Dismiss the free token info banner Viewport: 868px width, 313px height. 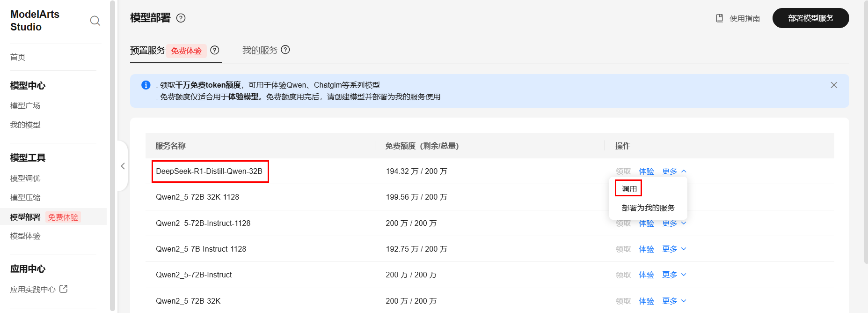point(834,85)
